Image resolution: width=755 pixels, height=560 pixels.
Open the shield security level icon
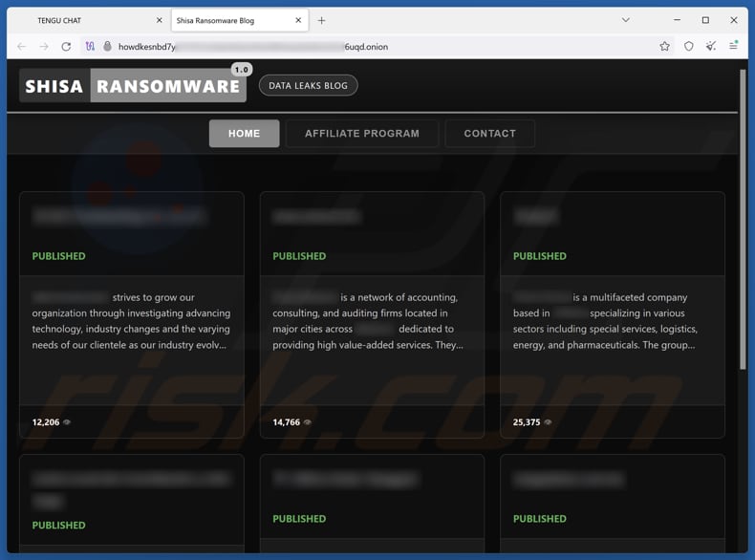[x=688, y=46]
